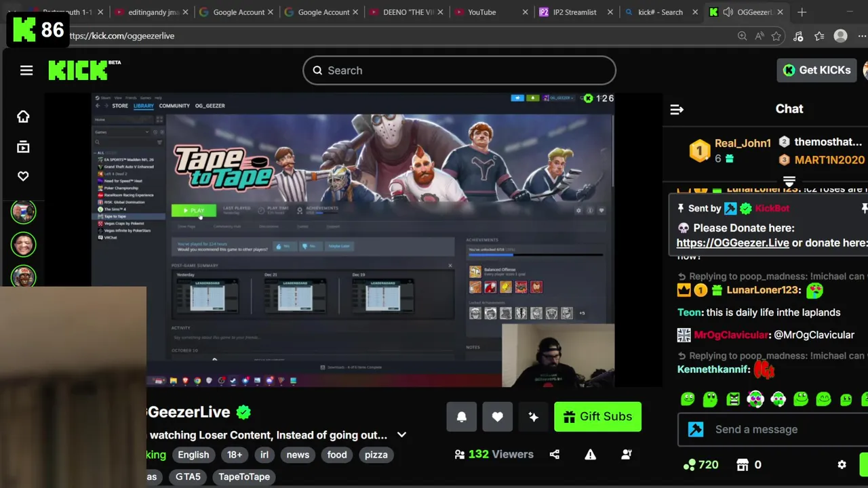Open LunarLoner123 username in chat

(x=762, y=290)
